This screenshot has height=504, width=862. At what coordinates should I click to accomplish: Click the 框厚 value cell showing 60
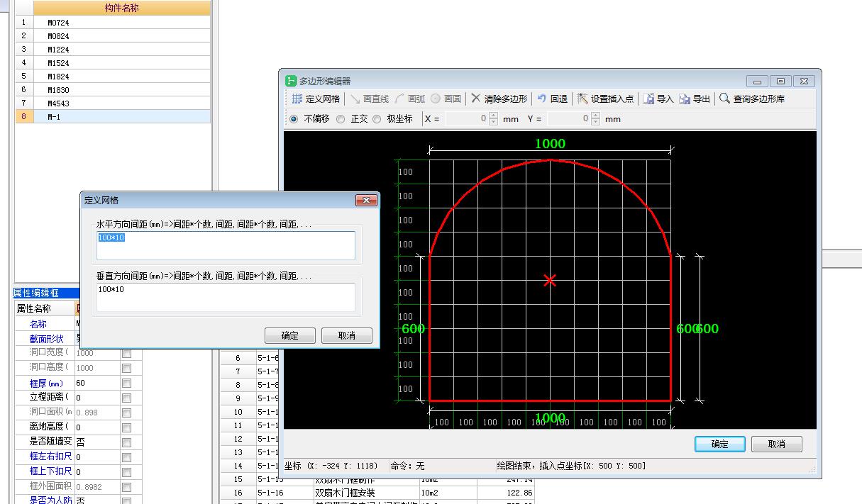[x=97, y=383]
